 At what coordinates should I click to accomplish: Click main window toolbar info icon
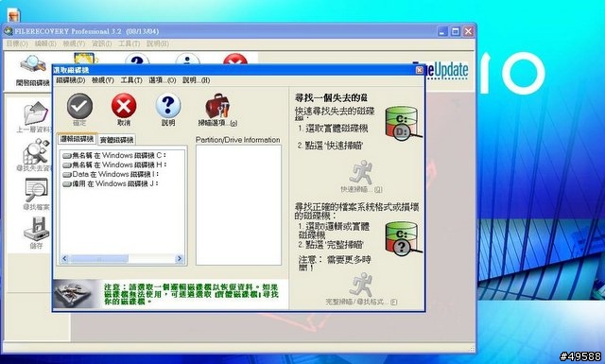pyautogui.click(x=187, y=60)
